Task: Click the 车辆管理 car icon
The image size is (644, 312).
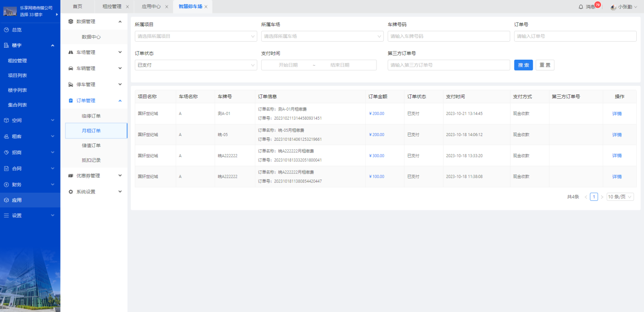Action: point(71,68)
